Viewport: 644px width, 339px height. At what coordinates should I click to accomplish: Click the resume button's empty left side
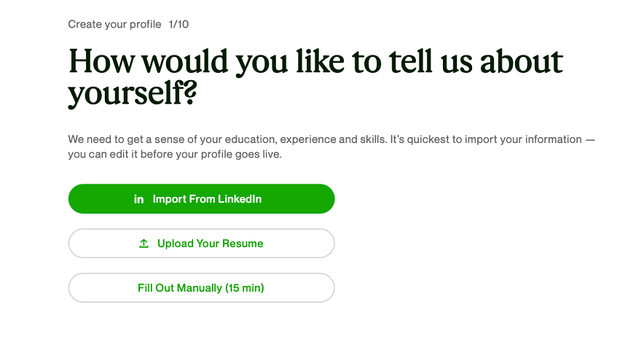[98, 243]
